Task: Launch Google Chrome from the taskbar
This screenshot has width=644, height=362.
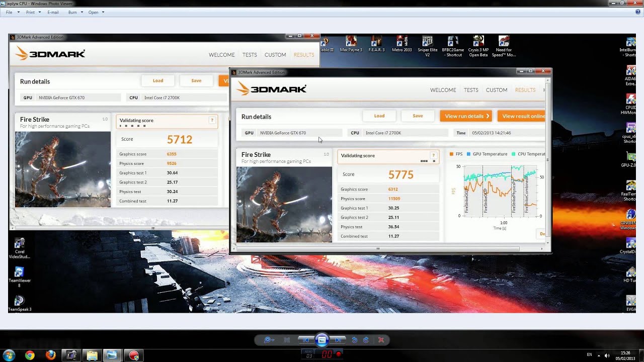Action: [x=30, y=355]
